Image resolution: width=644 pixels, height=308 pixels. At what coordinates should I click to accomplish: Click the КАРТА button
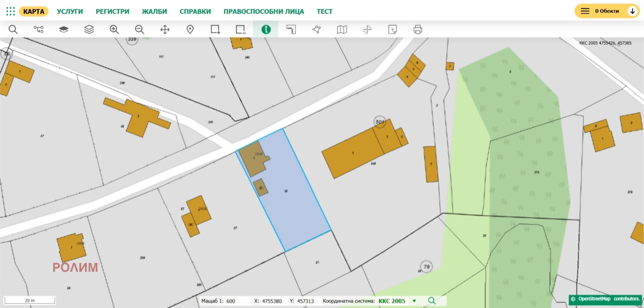pyautogui.click(x=34, y=12)
